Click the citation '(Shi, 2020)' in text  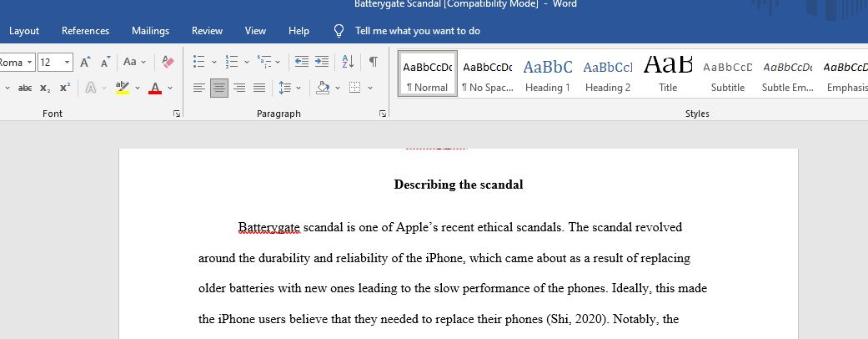576,320
